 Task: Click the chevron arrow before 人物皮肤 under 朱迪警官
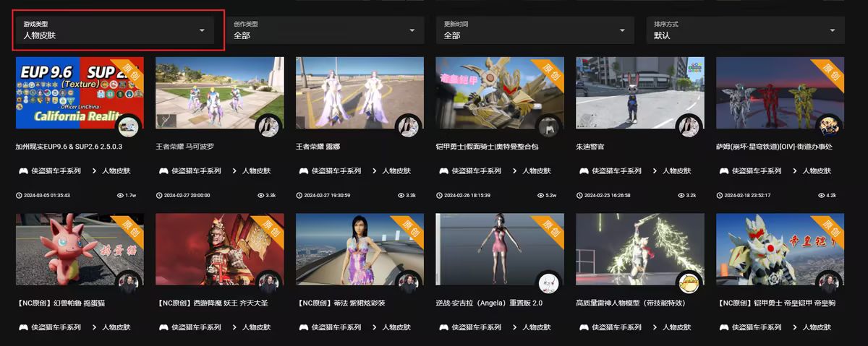point(655,171)
